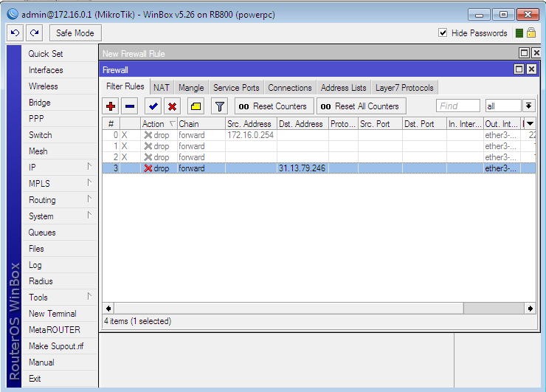Image resolution: width=546 pixels, height=392 pixels.
Task: Open the Service Ports tab
Action: point(236,88)
